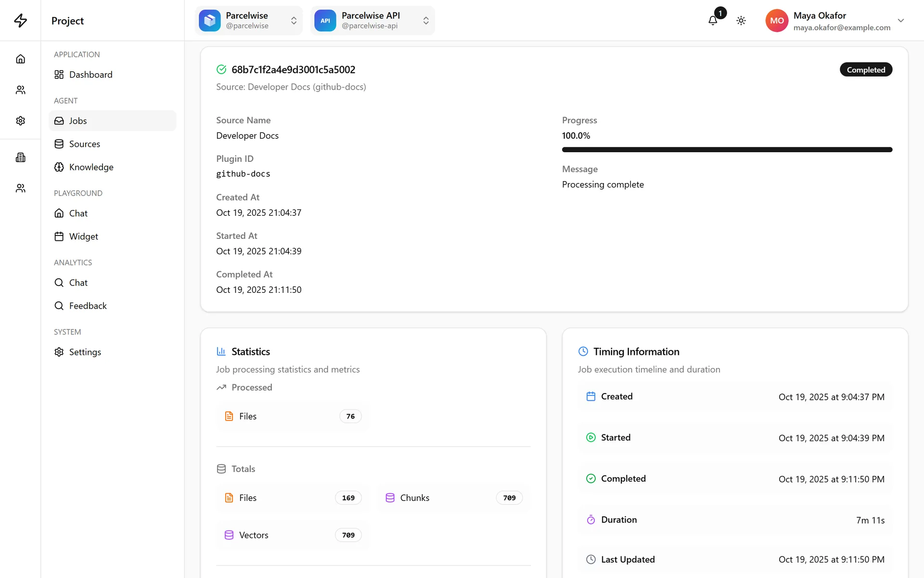
Task: Click the MO user avatar
Action: [777, 21]
